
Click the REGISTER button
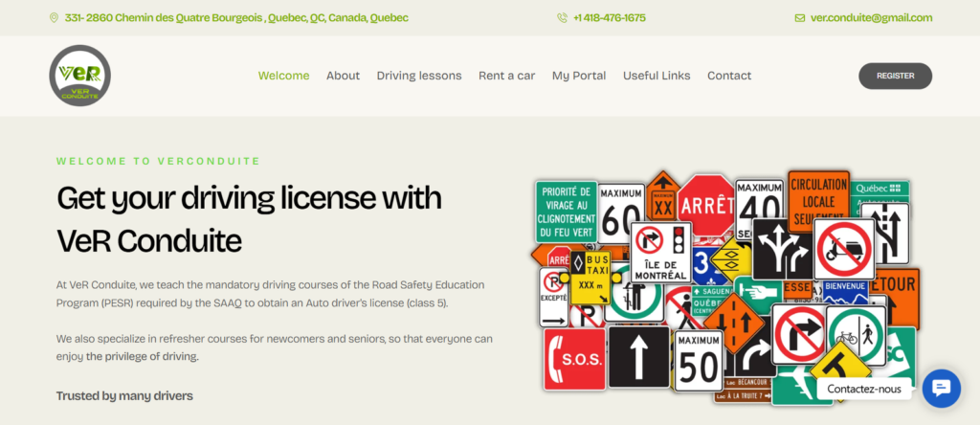(x=895, y=76)
